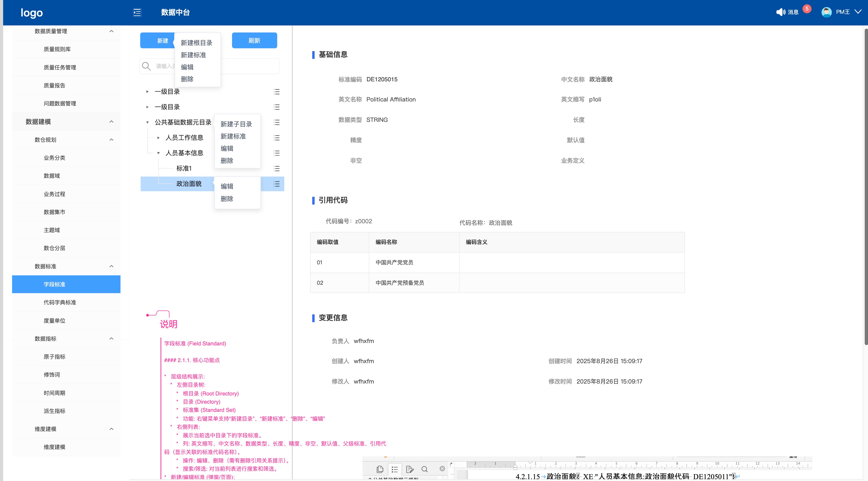Collapse the 数据建模 sidebar group
This screenshot has height=481, width=868.
click(111, 122)
